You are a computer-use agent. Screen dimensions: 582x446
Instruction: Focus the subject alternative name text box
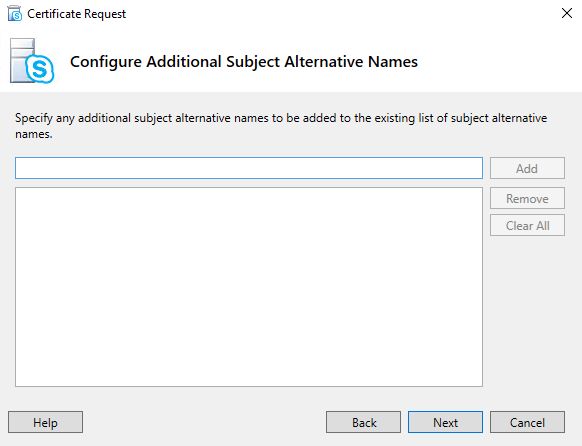(249, 168)
